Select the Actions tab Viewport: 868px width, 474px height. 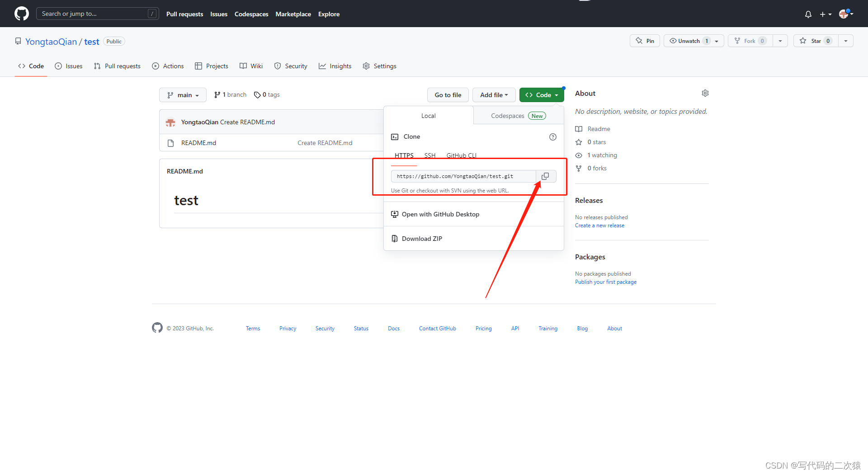click(168, 66)
